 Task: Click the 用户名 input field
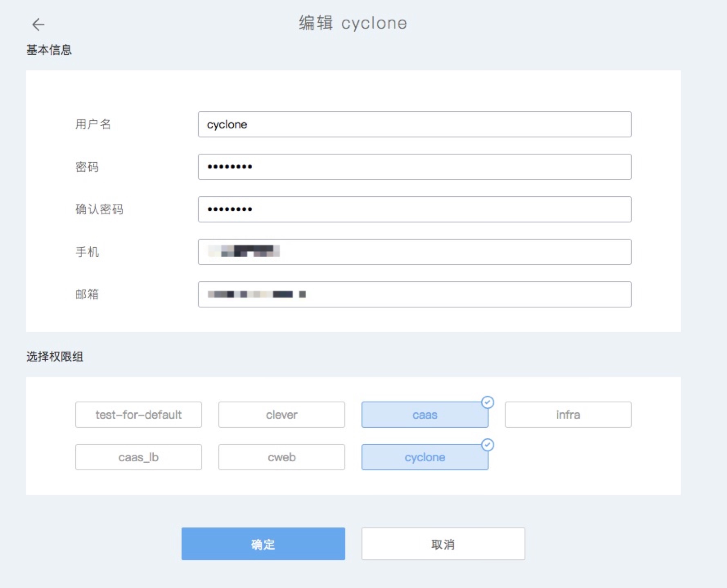pyautogui.click(x=414, y=124)
